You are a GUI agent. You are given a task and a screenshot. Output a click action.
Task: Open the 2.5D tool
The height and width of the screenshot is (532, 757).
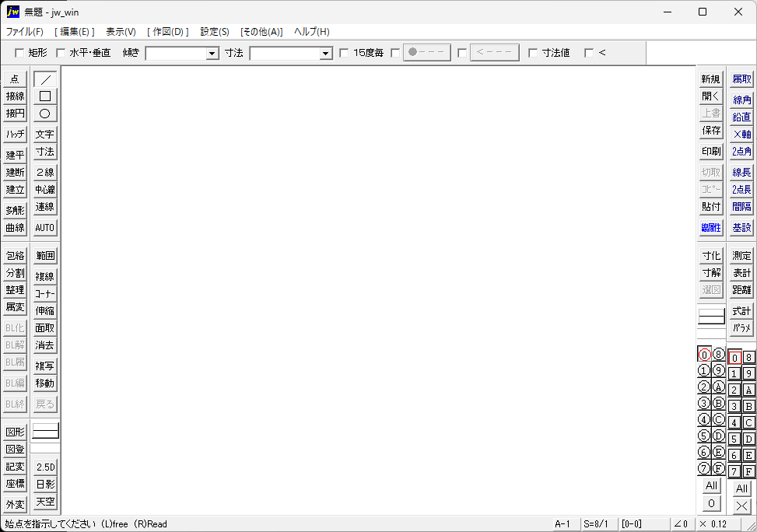(x=45, y=467)
